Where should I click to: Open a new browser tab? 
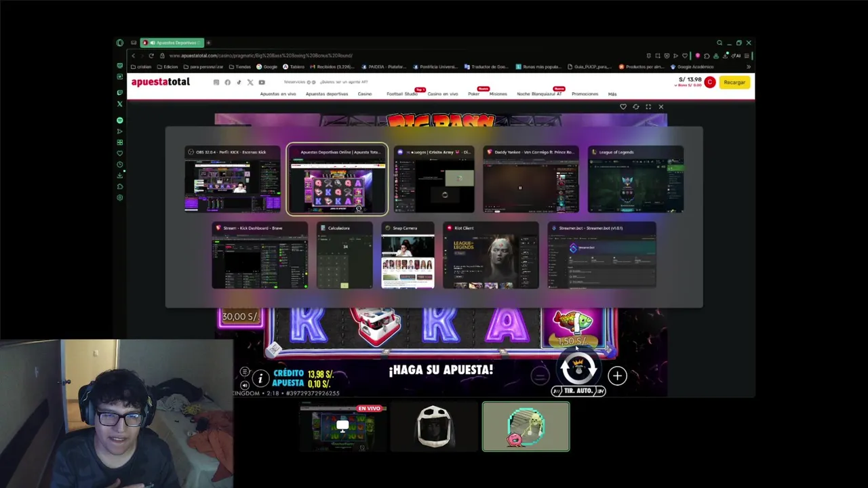208,43
